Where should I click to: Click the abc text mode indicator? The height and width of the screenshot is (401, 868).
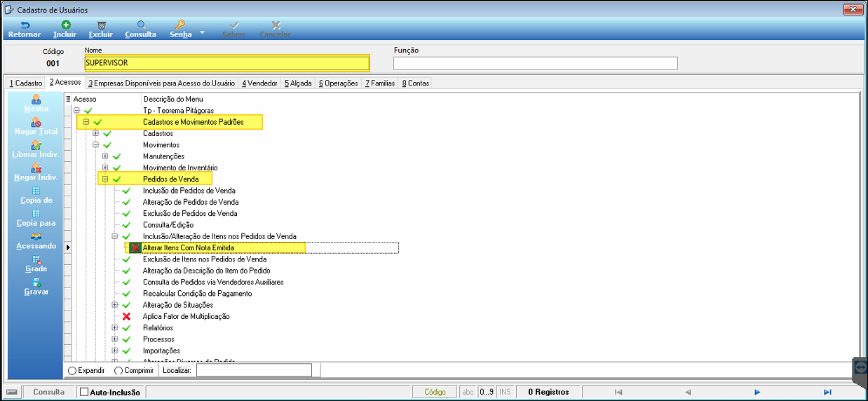468,392
